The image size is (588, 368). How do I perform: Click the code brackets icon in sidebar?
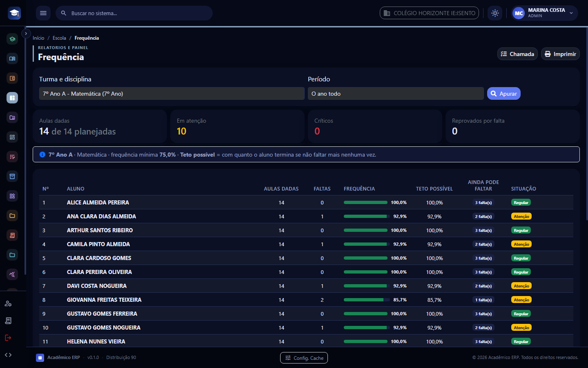coord(8,355)
